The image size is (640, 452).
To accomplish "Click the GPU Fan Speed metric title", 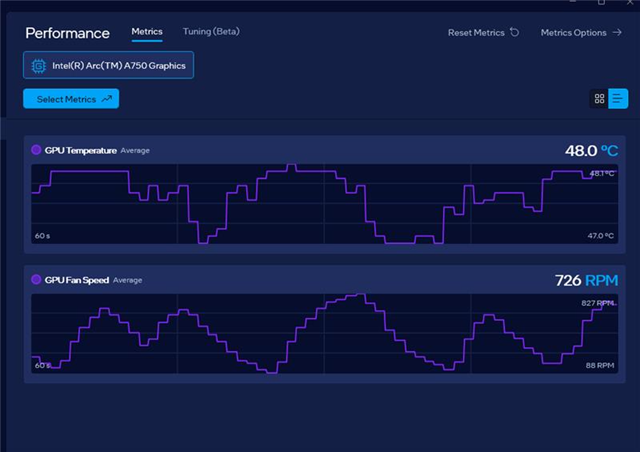I will click(x=77, y=280).
